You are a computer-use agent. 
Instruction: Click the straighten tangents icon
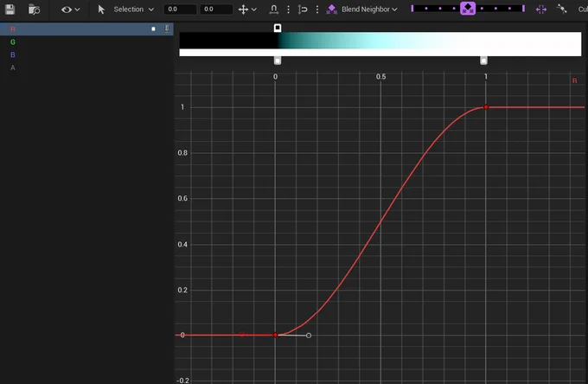pos(561,9)
